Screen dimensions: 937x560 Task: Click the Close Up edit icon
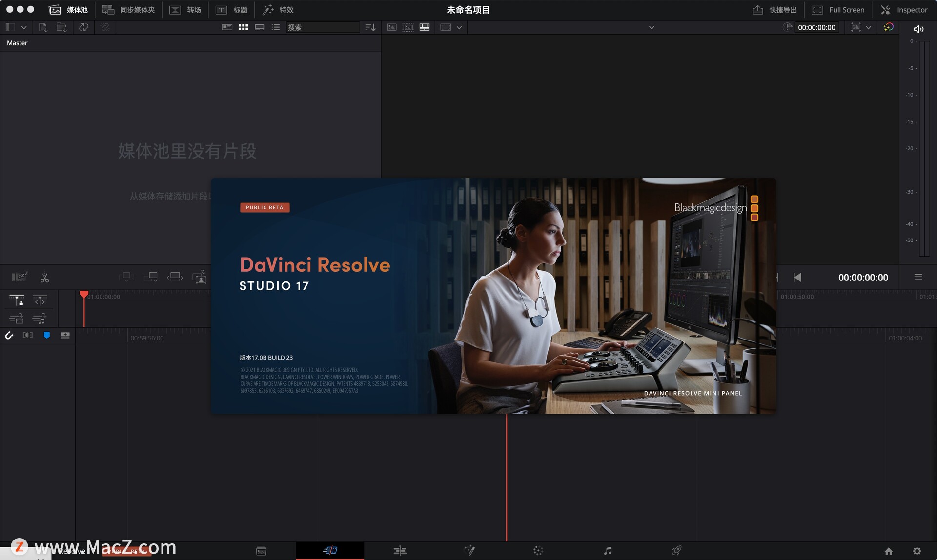(200, 278)
